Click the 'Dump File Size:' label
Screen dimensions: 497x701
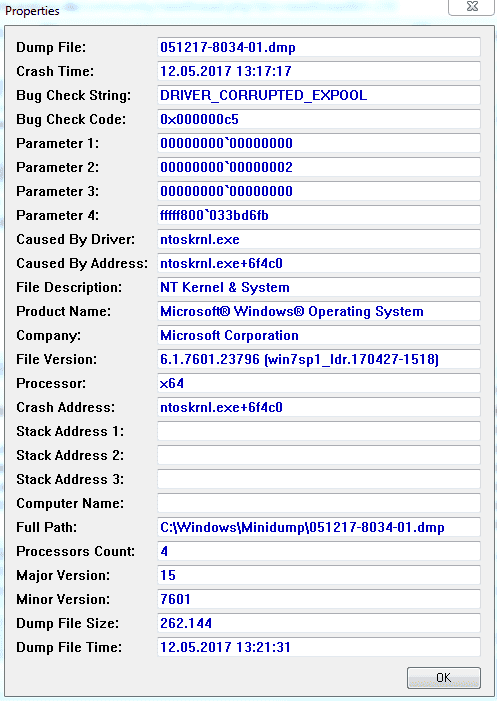67,623
